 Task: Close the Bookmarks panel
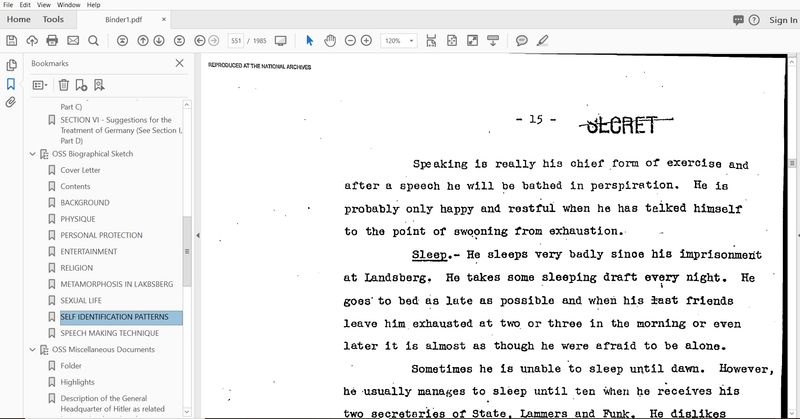click(180, 63)
